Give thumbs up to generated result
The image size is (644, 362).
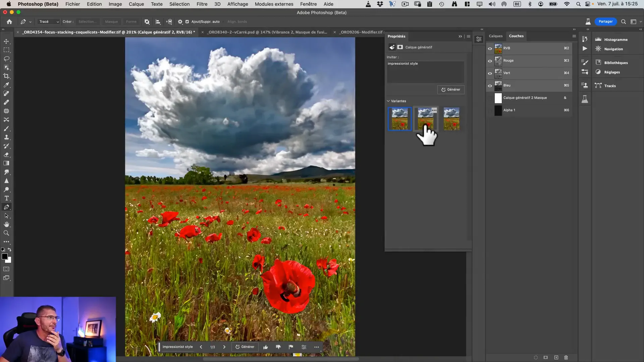[266, 347]
